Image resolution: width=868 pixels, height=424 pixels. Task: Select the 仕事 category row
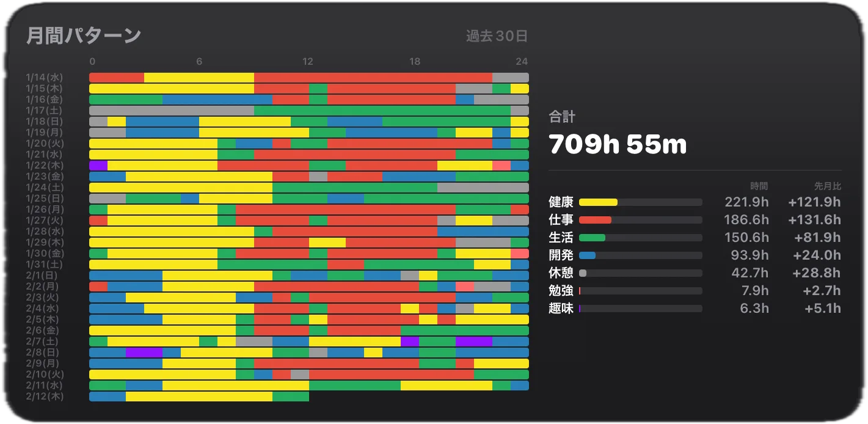coord(695,220)
